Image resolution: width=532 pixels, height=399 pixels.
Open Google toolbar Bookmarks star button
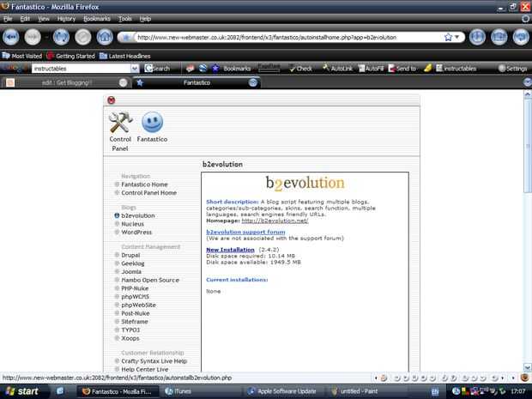pyautogui.click(x=232, y=69)
